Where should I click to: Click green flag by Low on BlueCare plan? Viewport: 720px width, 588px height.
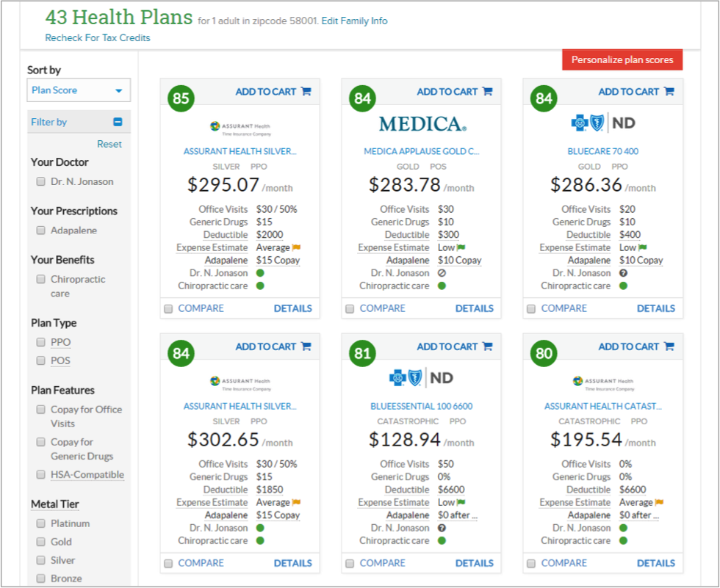(642, 247)
